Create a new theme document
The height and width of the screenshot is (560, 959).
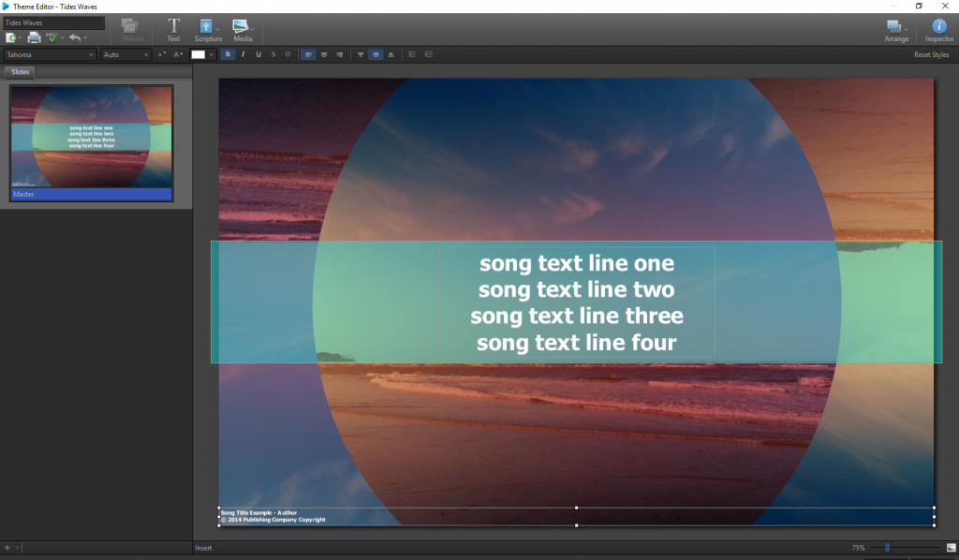coord(10,37)
